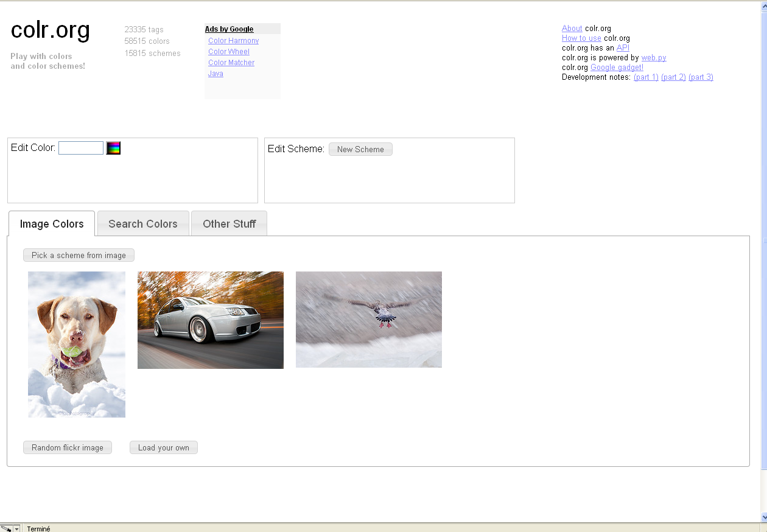Click the 23335 tags count
767x532 pixels.
(x=144, y=29)
